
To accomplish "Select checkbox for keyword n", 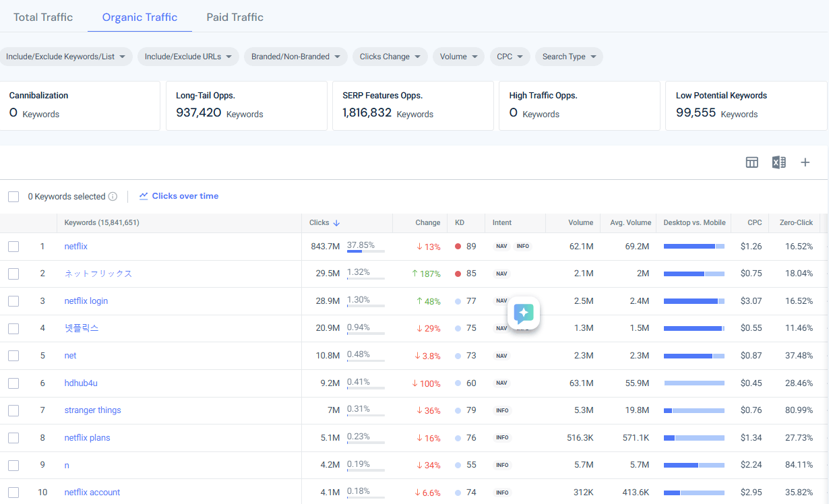I will click(13, 465).
